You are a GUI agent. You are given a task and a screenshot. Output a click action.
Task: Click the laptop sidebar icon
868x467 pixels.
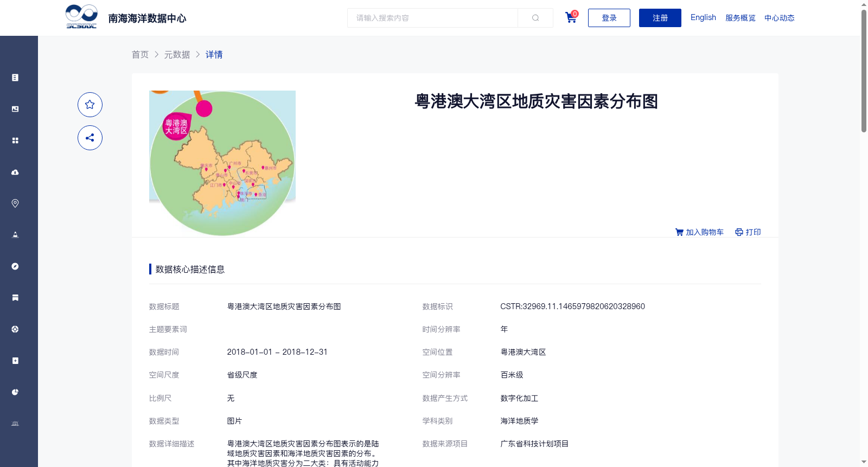tap(15, 424)
